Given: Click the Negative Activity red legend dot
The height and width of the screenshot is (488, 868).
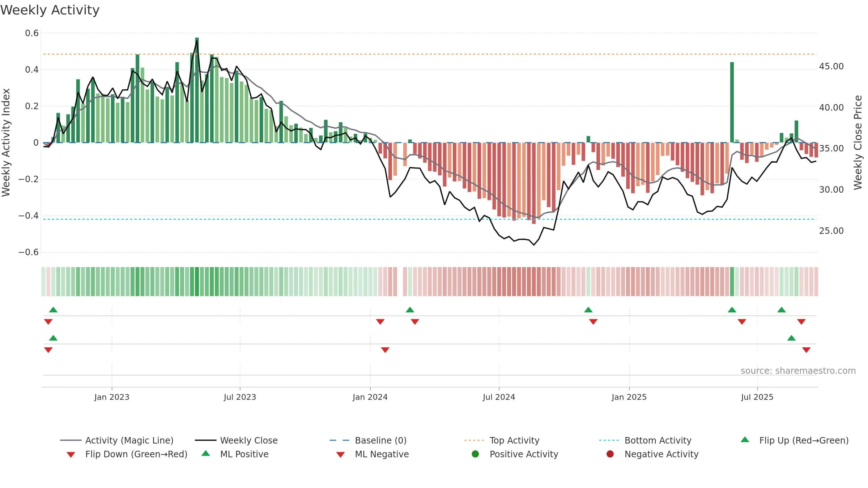Looking at the screenshot, I should 610,454.
